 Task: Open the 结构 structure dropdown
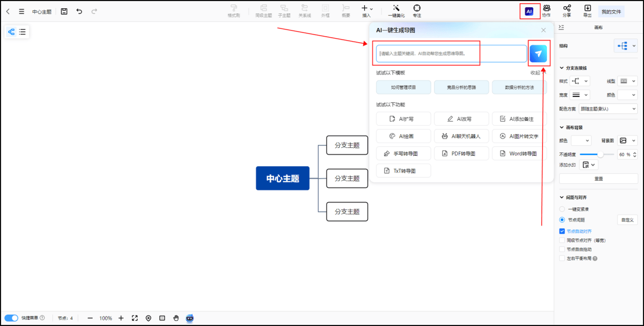pos(626,46)
